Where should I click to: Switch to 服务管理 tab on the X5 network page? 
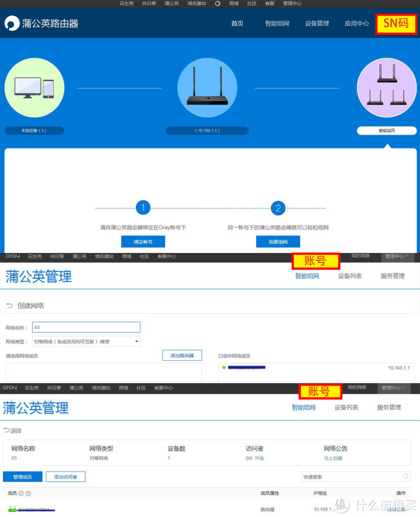[x=389, y=408]
